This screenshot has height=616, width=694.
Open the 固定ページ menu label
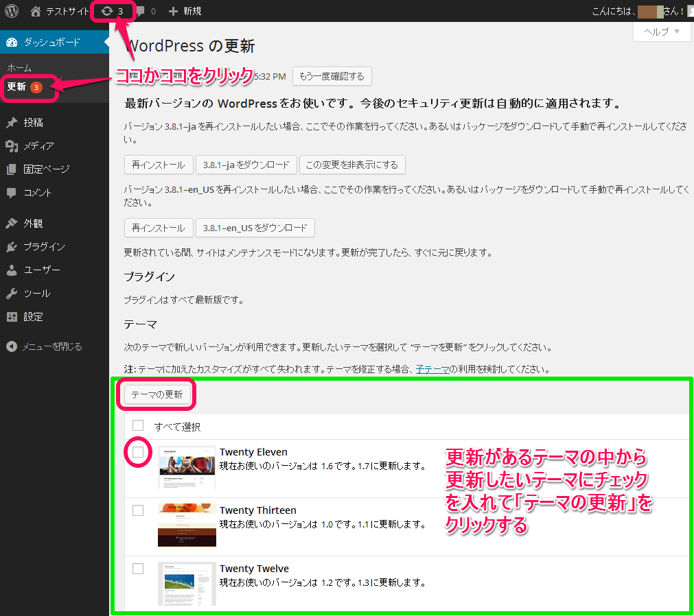coord(47,169)
